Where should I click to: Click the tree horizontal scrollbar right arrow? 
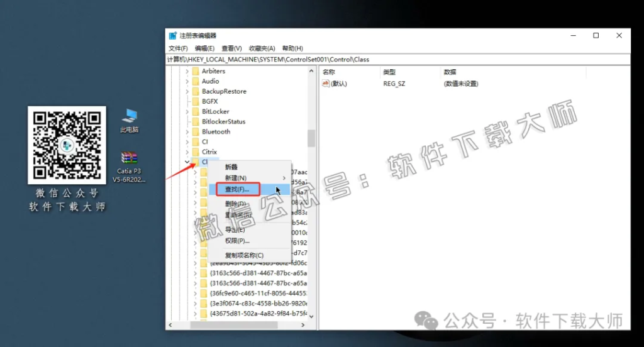[303, 325]
